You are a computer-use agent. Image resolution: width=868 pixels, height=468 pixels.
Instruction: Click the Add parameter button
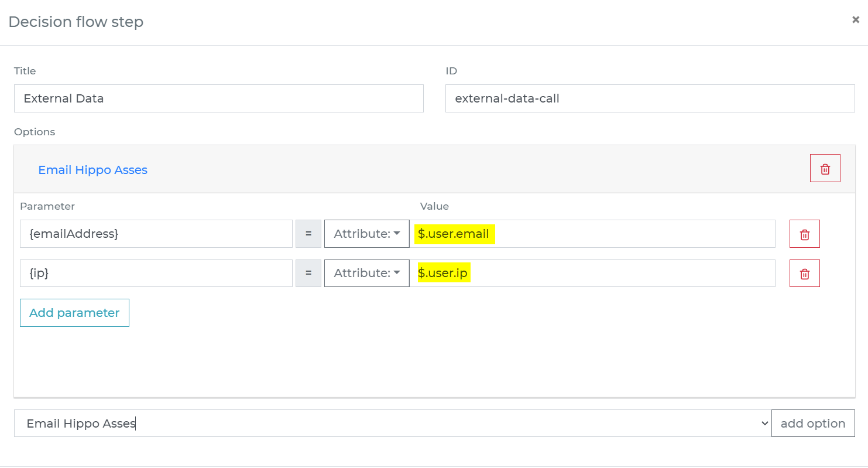[74, 313]
